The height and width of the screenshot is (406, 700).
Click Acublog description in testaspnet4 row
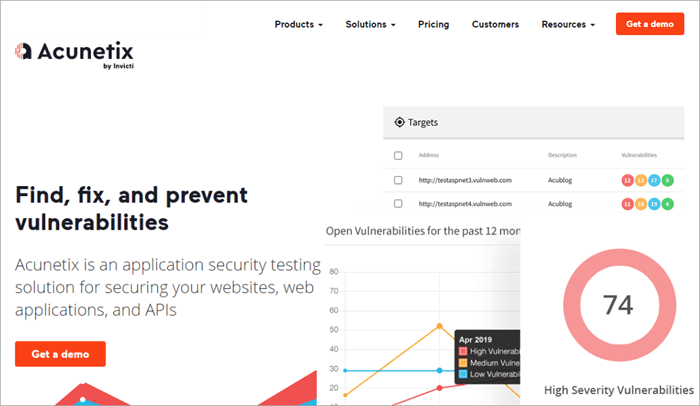[560, 204]
